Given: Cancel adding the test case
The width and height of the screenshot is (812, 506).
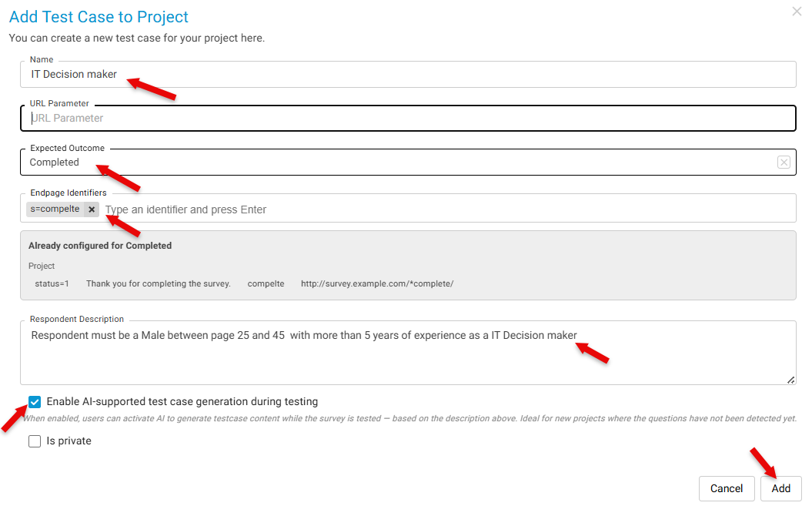Looking at the screenshot, I should 727,488.
